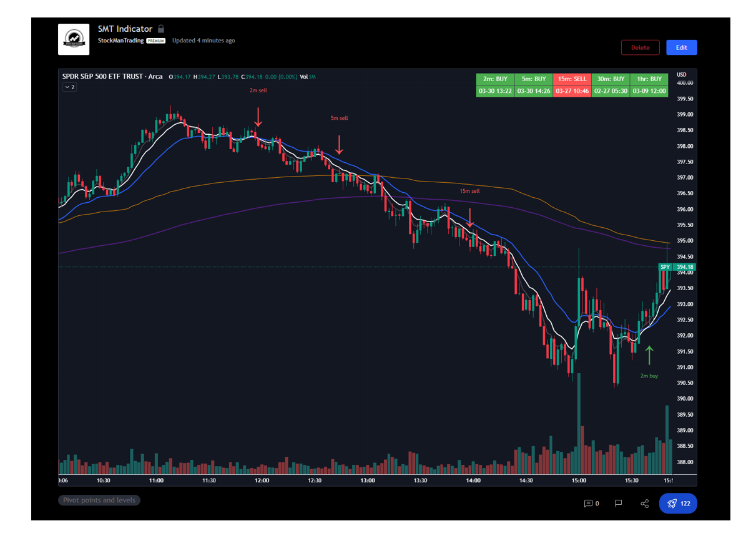Click the StockManTrading circular logo

(74, 38)
